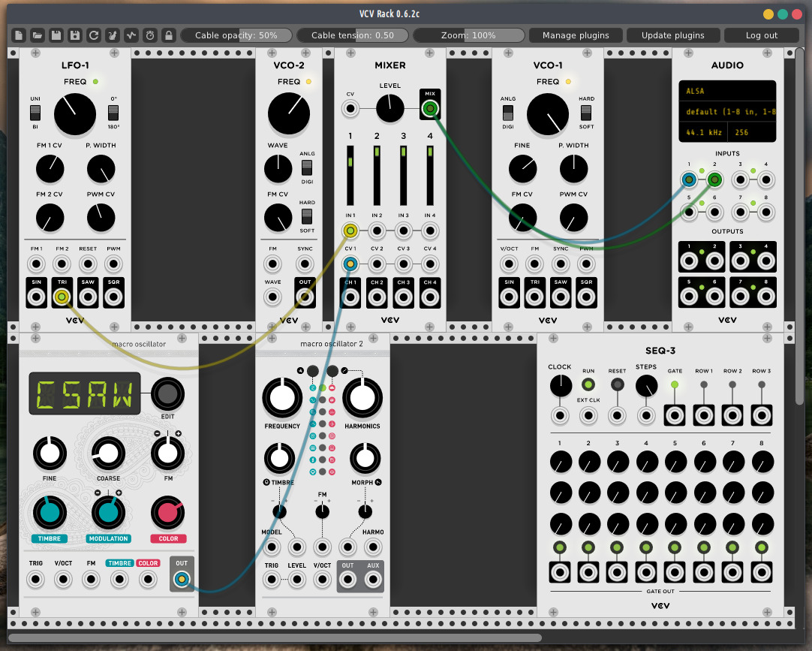The image size is (812, 651).
Task: Click the VCO-1 V/OCT input jack
Action: pyautogui.click(x=509, y=264)
